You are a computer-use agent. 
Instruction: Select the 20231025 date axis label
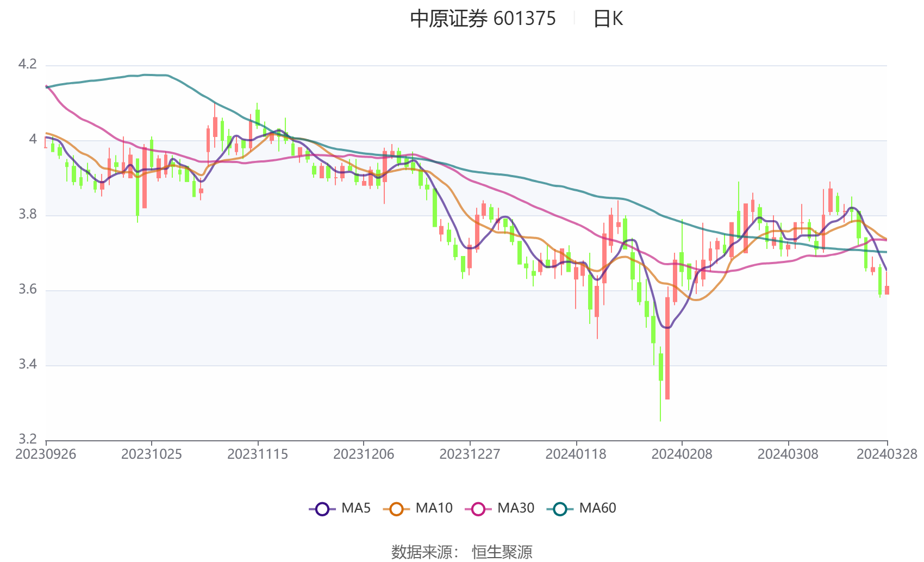click(152, 454)
